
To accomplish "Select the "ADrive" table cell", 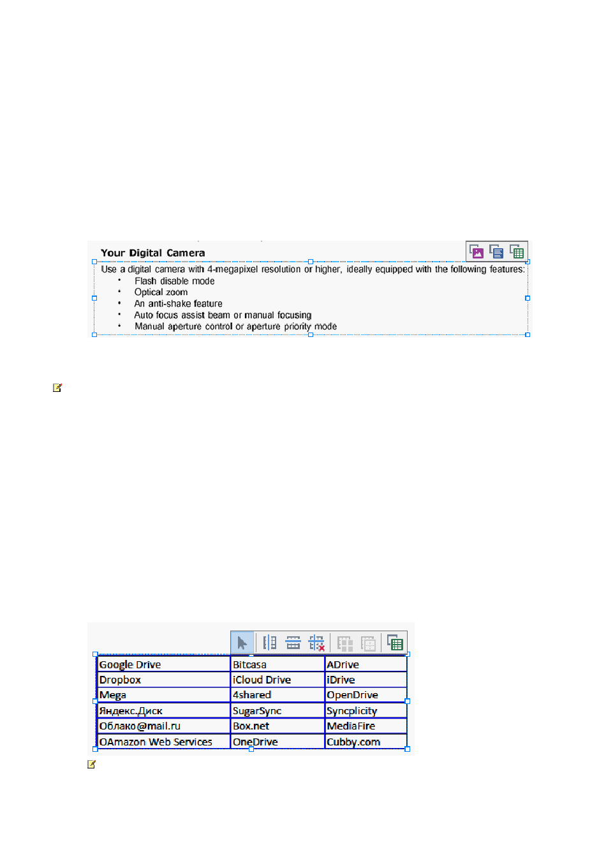I will point(366,664).
